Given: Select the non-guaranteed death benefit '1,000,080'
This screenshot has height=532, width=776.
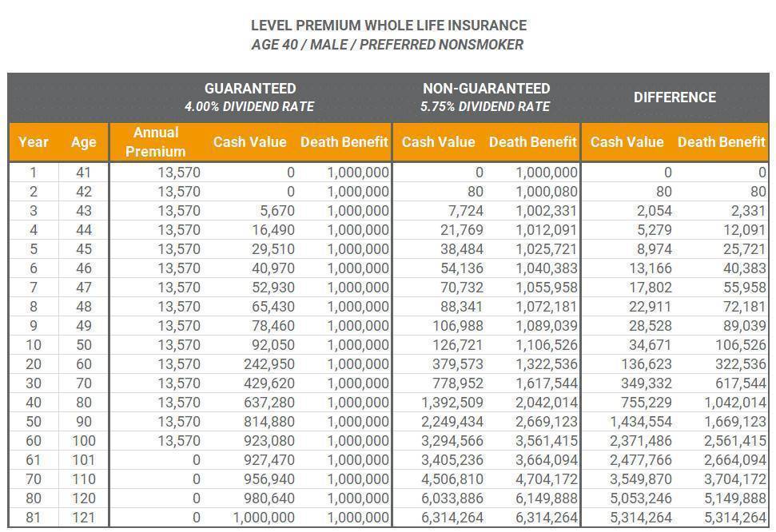Looking at the screenshot, I should coord(547,192).
